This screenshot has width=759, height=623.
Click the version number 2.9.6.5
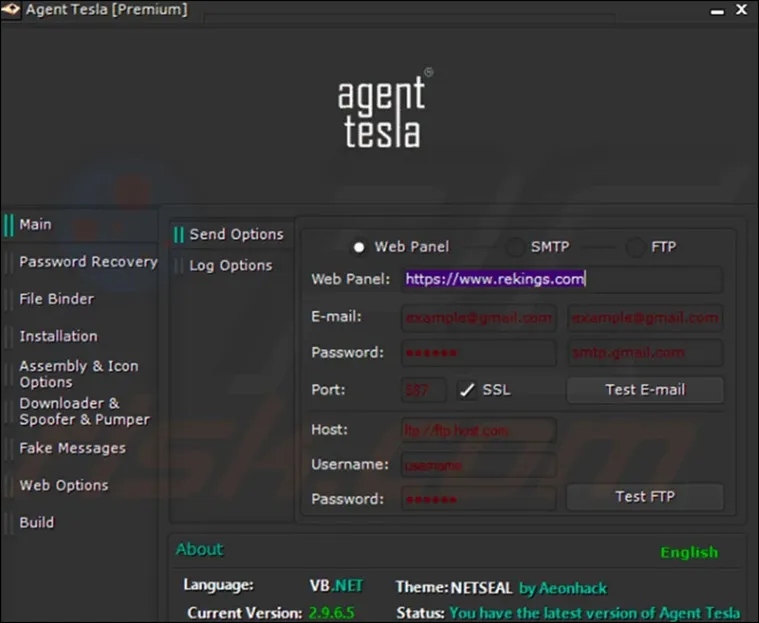coord(332,613)
